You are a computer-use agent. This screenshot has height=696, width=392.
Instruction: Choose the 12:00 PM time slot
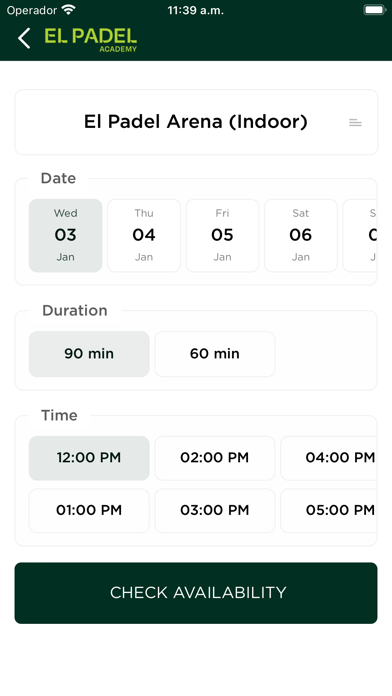89,458
